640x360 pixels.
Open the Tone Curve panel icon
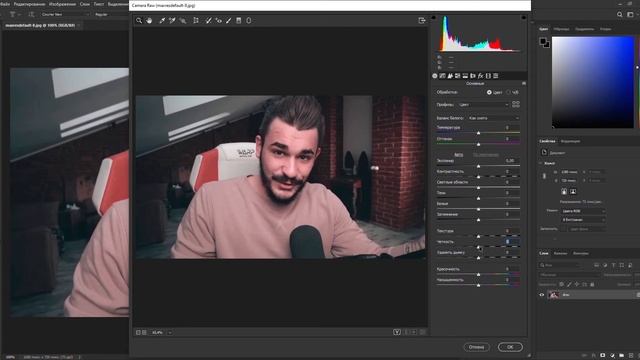point(442,76)
